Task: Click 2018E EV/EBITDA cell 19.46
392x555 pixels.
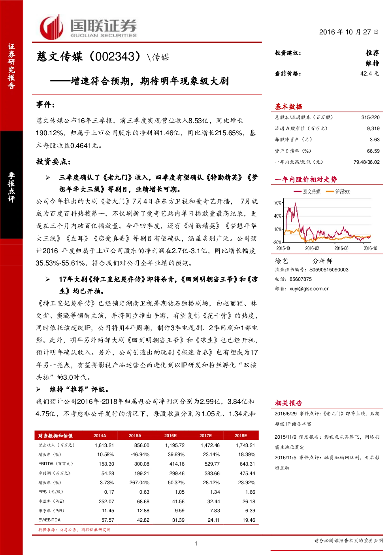Action: click(x=249, y=520)
